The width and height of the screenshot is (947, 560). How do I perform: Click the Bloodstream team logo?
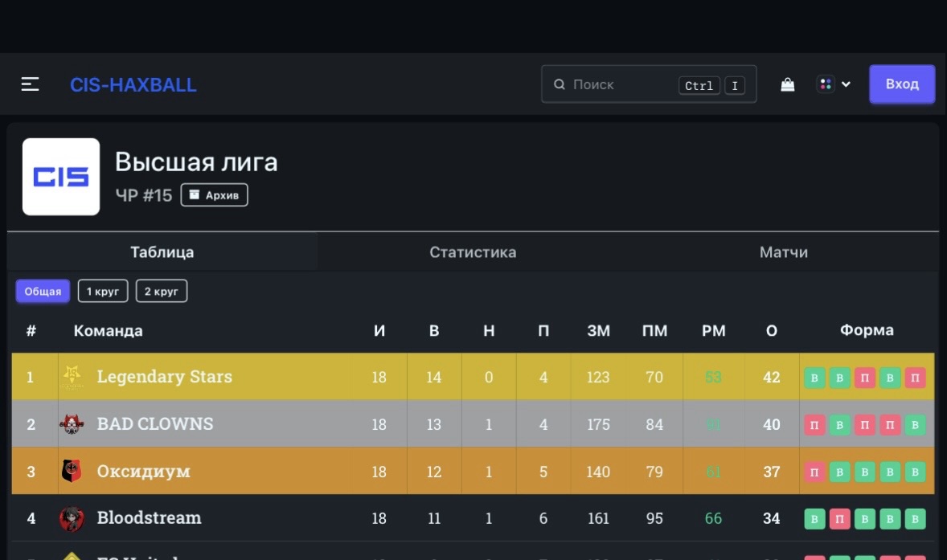coord(72,518)
